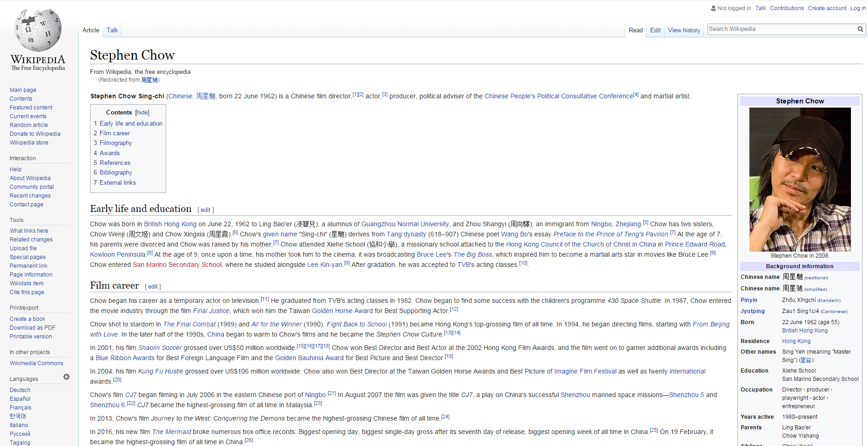Click Create a book link

(x=27, y=319)
